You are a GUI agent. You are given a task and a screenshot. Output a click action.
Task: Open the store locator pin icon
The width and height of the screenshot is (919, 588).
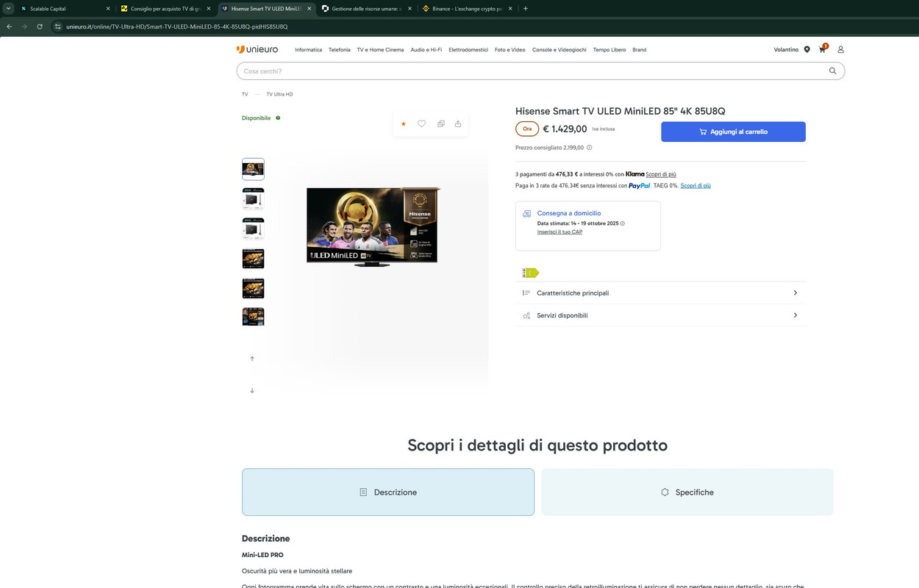click(807, 49)
